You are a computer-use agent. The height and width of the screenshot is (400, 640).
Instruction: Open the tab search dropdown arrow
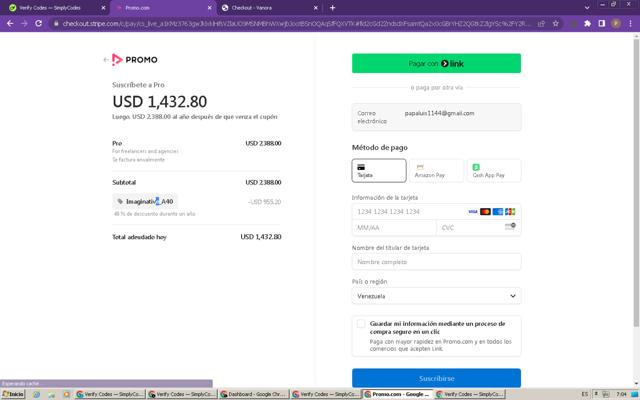pyautogui.click(x=587, y=8)
